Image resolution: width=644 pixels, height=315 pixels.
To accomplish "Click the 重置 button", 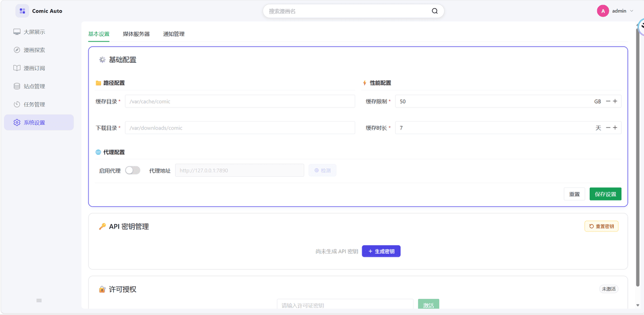I will point(574,194).
